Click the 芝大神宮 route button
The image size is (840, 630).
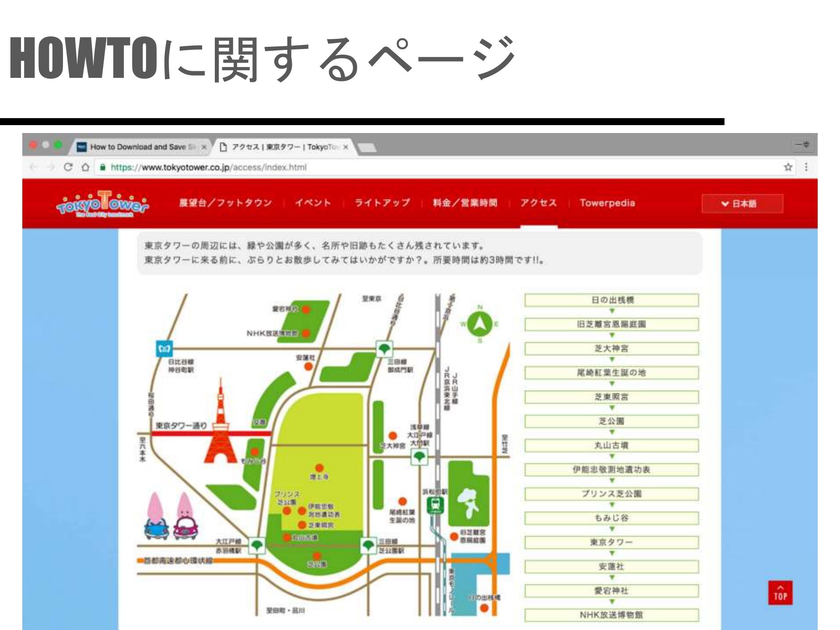[x=612, y=349]
